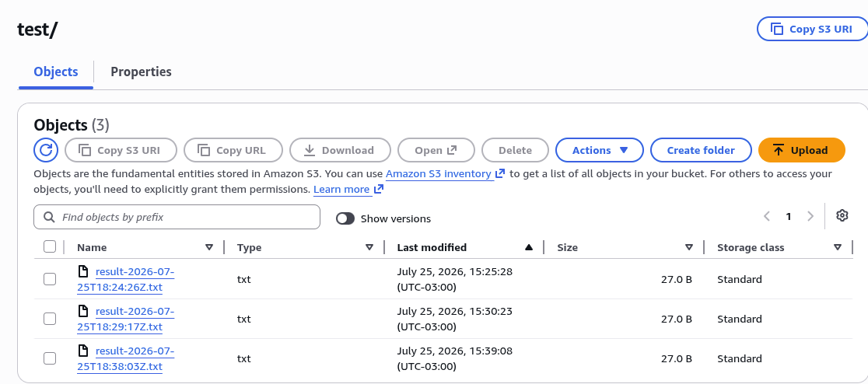The width and height of the screenshot is (868, 384).
Task: Select the Objects tab
Action: tap(56, 72)
